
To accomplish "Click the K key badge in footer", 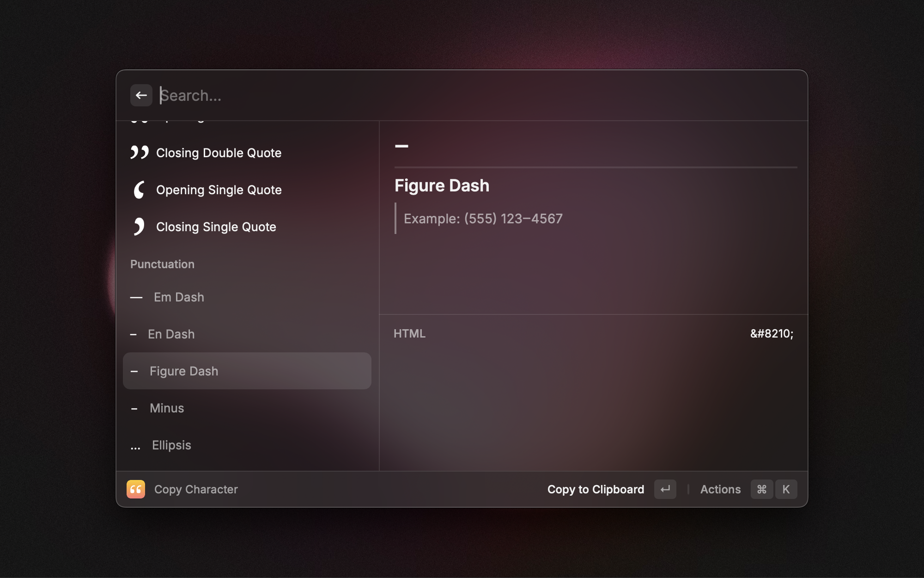I will (x=786, y=489).
